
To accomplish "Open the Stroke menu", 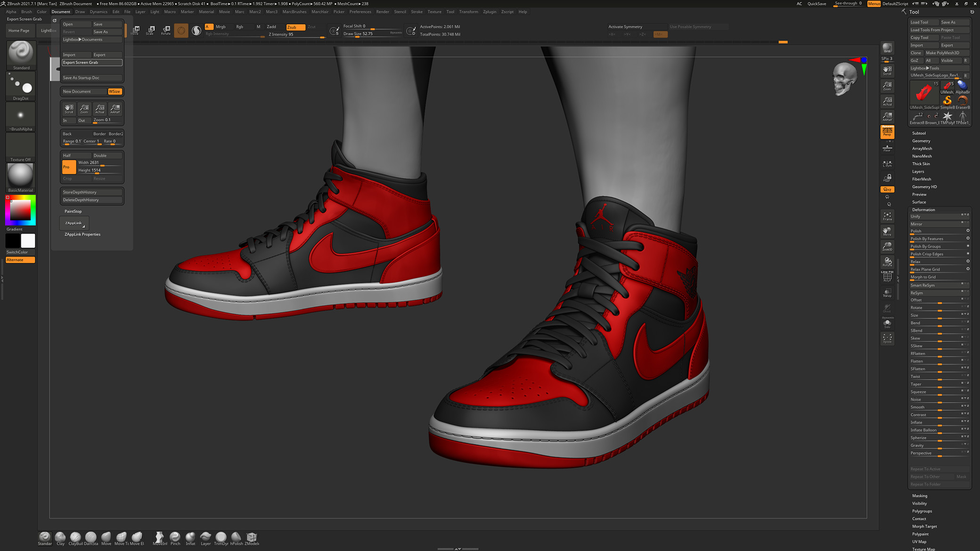I will coord(417,12).
